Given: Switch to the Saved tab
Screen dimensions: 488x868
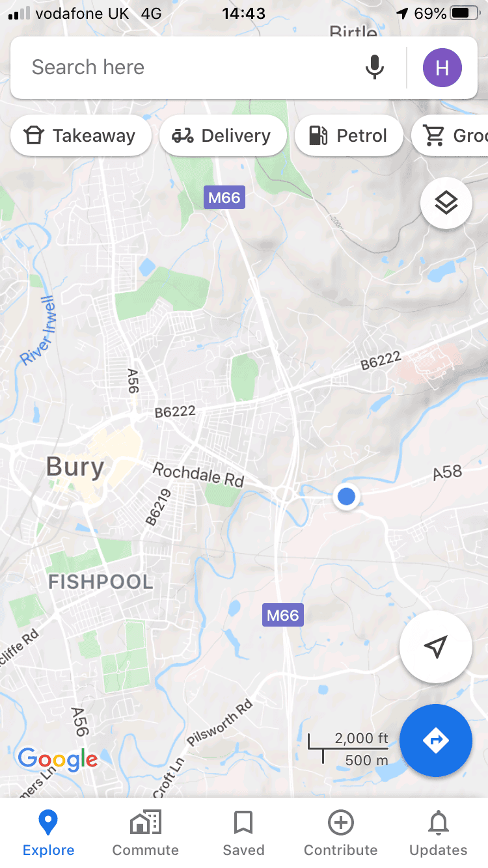Looking at the screenshot, I should [x=243, y=834].
